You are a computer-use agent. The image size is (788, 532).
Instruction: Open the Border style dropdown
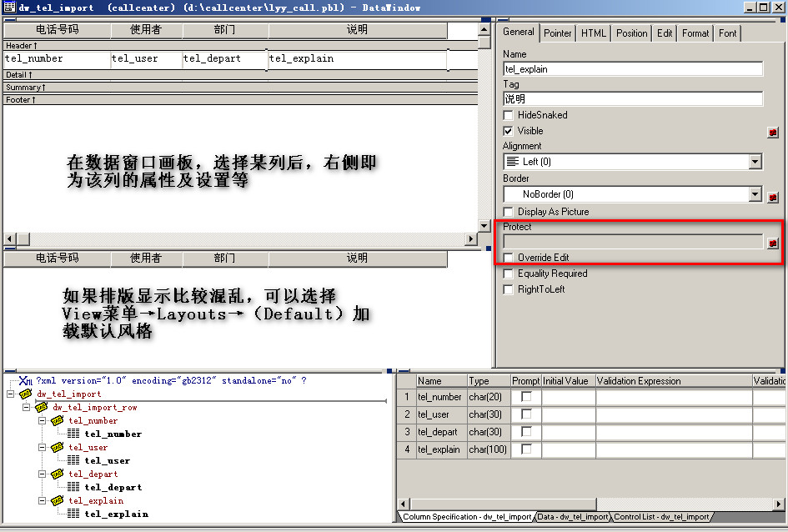pos(755,194)
